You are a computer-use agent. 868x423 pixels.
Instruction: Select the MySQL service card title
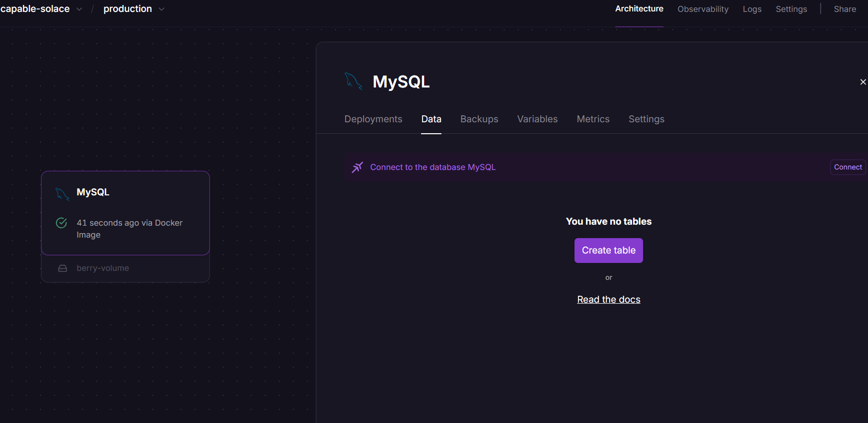coord(93,192)
